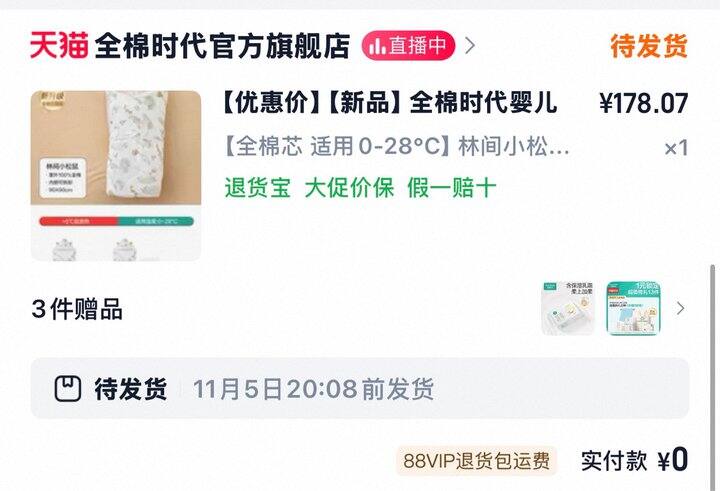
Task: Tap the 88VIP退货包运费 badge
Action: (x=476, y=461)
